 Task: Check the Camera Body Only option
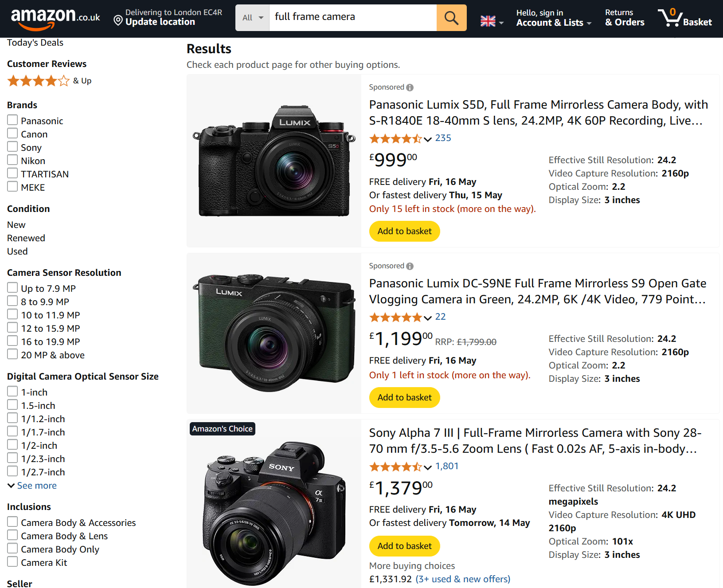12,549
